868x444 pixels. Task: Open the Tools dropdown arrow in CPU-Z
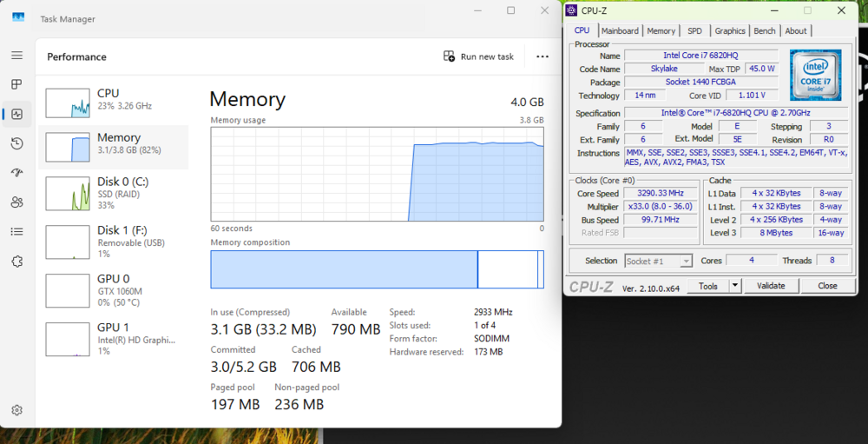734,285
